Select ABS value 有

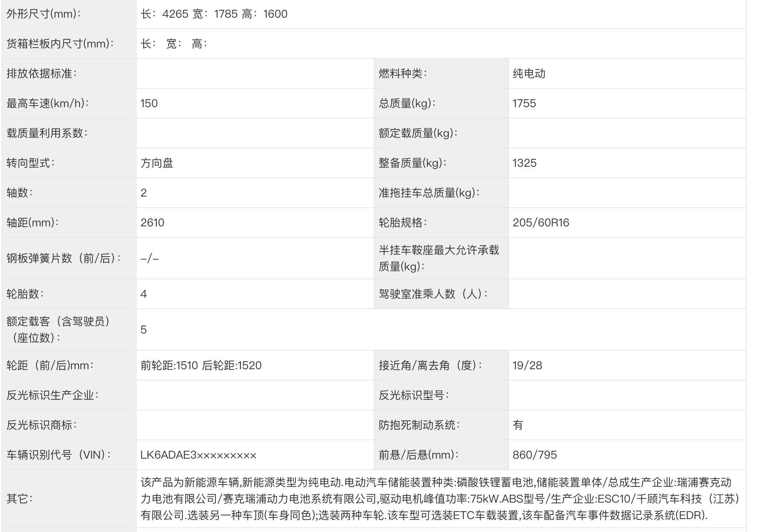pos(517,425)
